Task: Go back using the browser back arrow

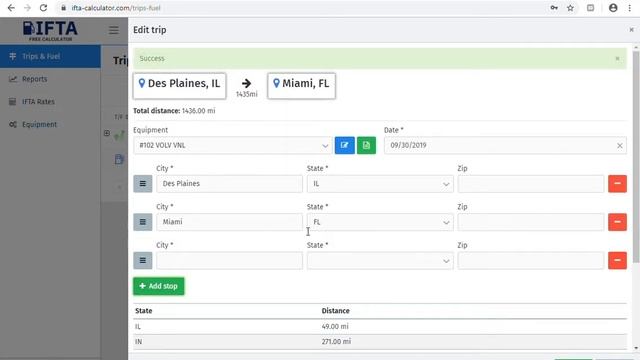Action: click(x=11, y=8)
